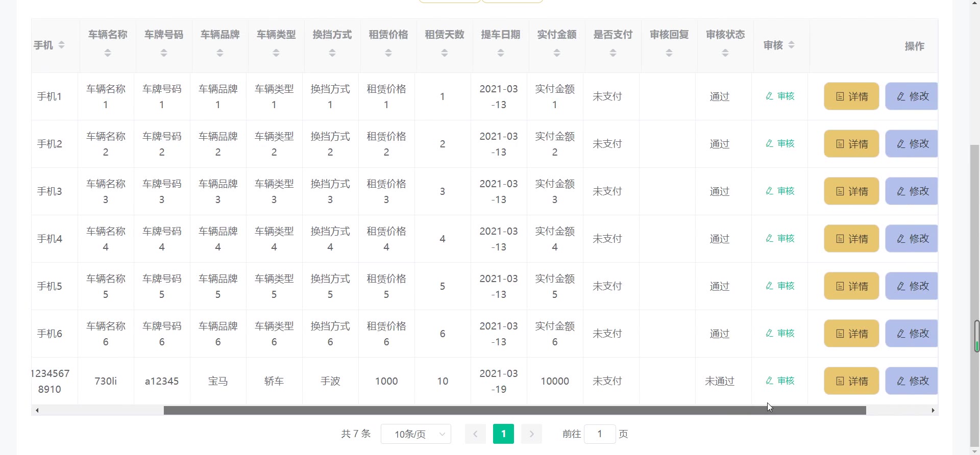Select the 12345678910 phone cell
This screenshot has width=980, height=455.
click(x=50, y=381)
